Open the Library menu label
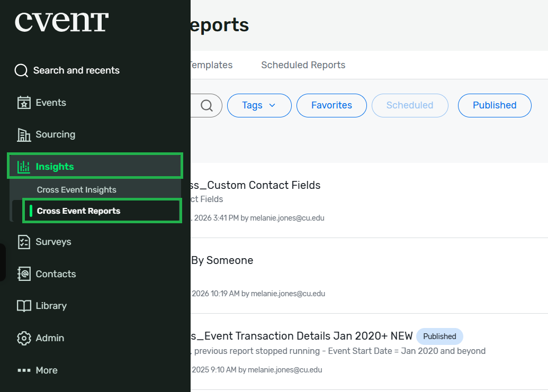This screenshot has height=392, width=548. point(51,306)
